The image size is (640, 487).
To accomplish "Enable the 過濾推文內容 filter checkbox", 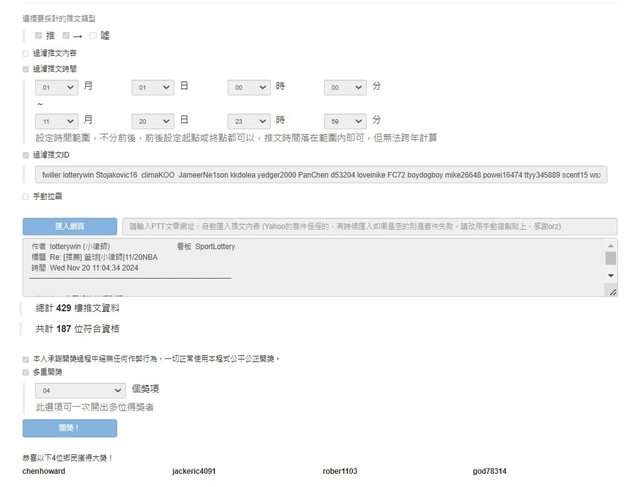I will (26, 52).
